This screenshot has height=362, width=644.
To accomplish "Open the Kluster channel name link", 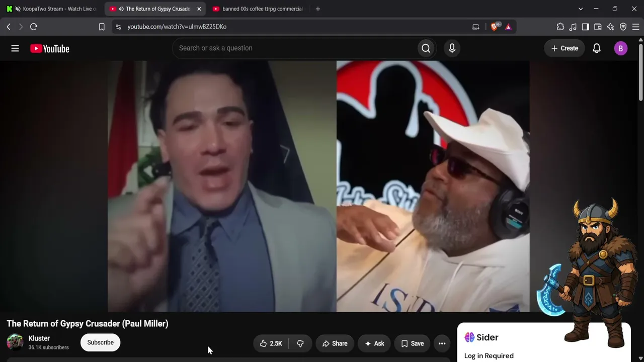I will 39,338.
